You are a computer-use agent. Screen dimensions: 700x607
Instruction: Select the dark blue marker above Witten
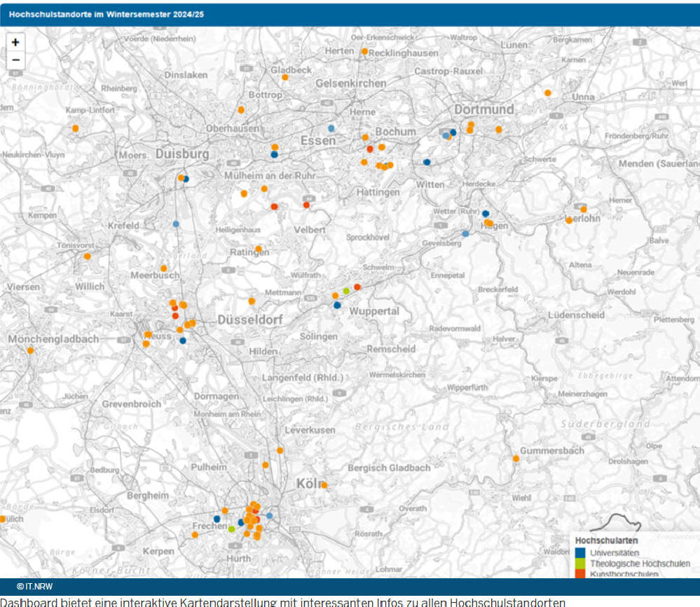tap(427, 162)
